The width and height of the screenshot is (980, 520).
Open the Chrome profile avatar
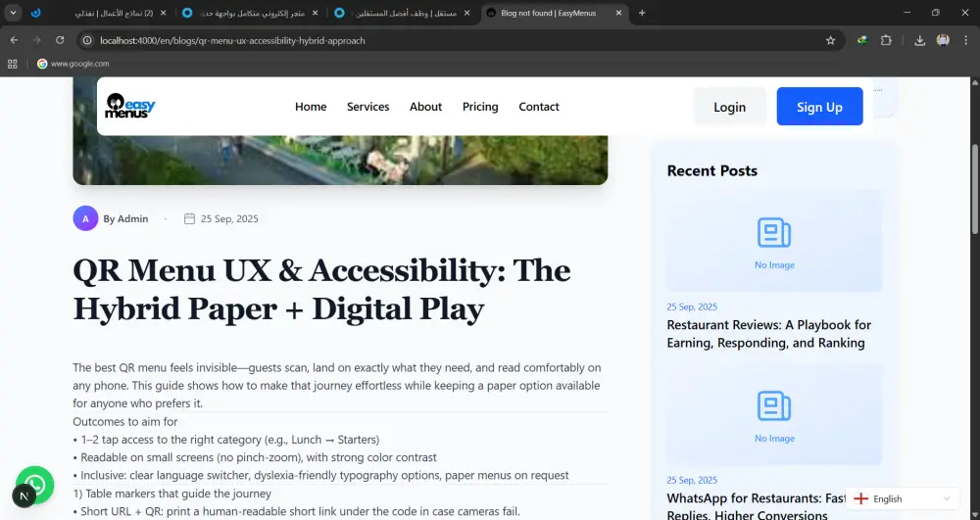[943, 40]
